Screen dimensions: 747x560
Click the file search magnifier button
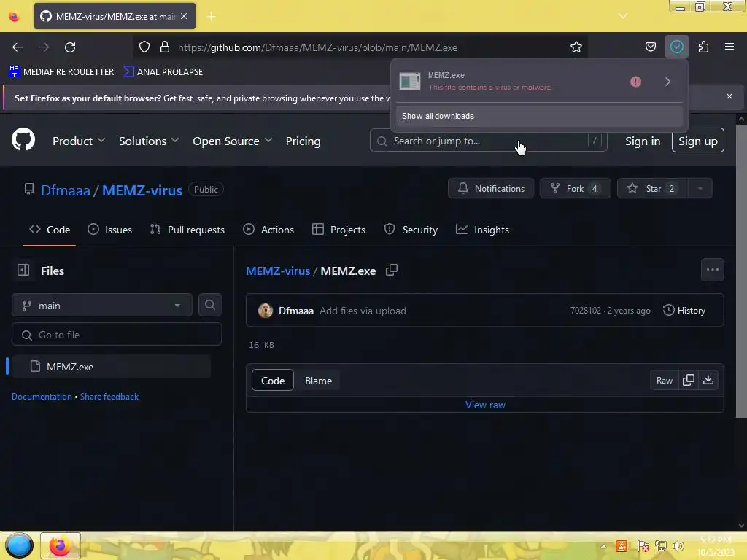(x=209, y=306)
